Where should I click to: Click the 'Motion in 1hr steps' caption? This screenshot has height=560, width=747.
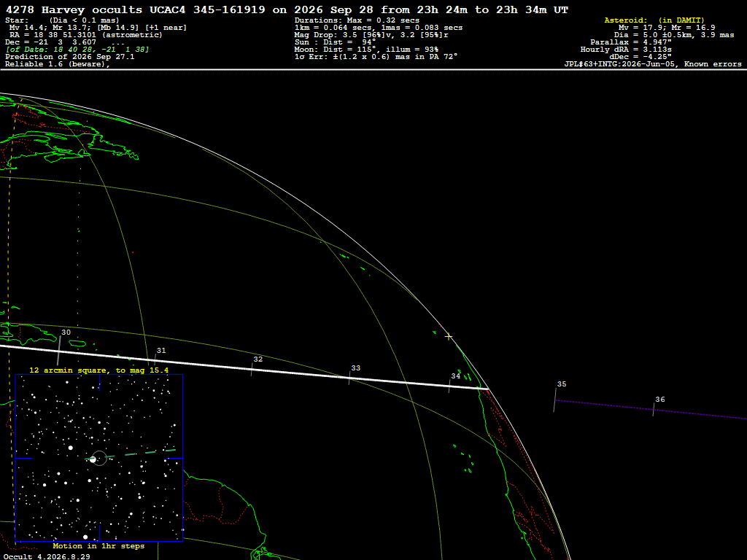pyautogui.click(x=98, y=545)
